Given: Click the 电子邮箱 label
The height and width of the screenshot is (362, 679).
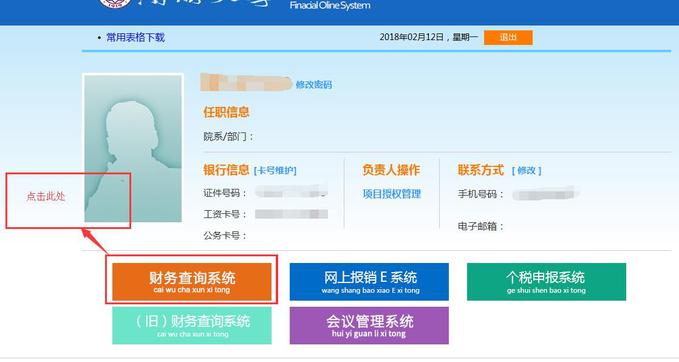Looking at the screenshot, I should [x=481, y=226].
